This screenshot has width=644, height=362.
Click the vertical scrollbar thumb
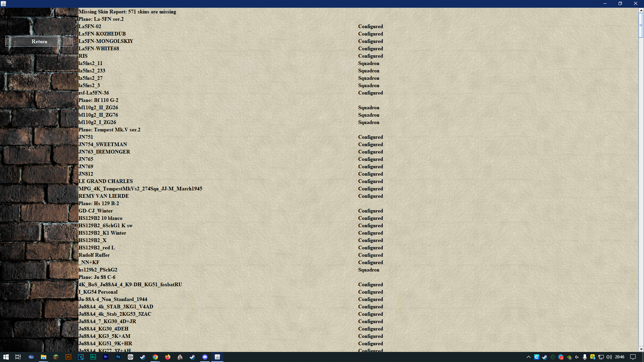641,25
